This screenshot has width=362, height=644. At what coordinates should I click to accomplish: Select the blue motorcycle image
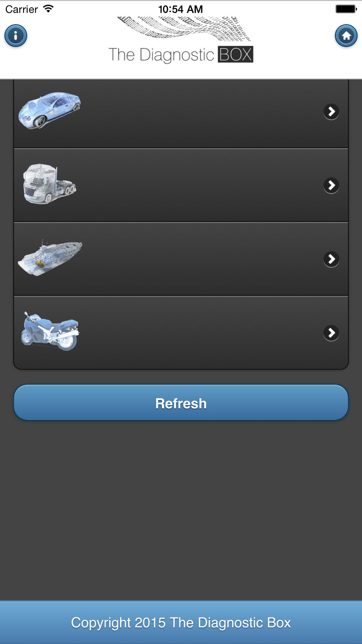point(50,331)
